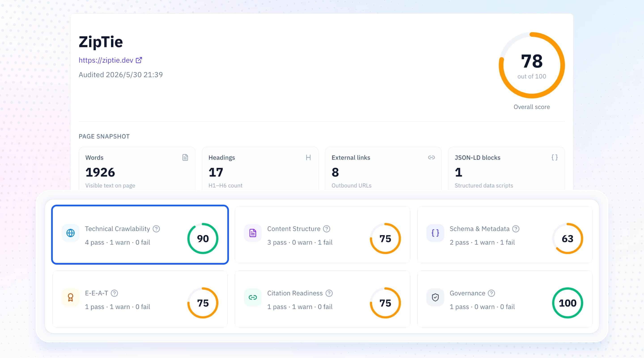Click the overall score 78 ring
The width and height of the screenshot is (644, 358).
coord(532,65)
